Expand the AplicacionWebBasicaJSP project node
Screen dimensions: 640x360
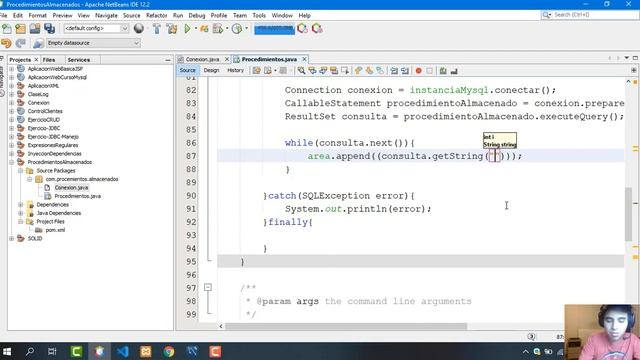(x=11, y=69)
